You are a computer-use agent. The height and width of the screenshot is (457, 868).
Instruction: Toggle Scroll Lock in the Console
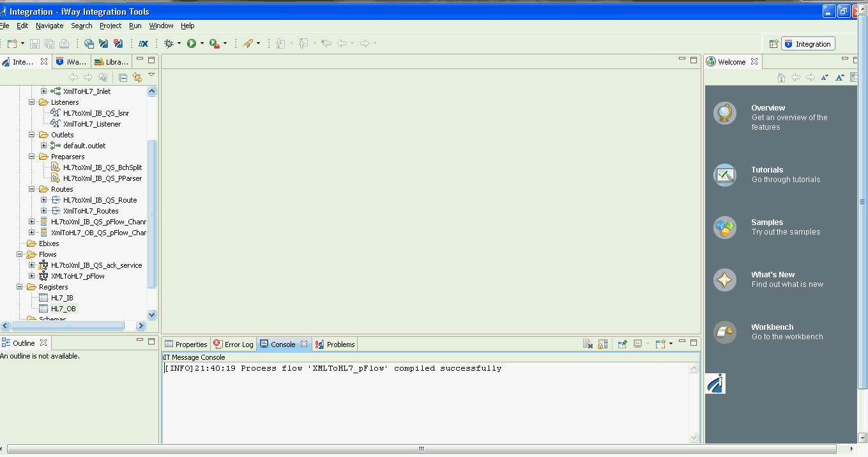602,344
